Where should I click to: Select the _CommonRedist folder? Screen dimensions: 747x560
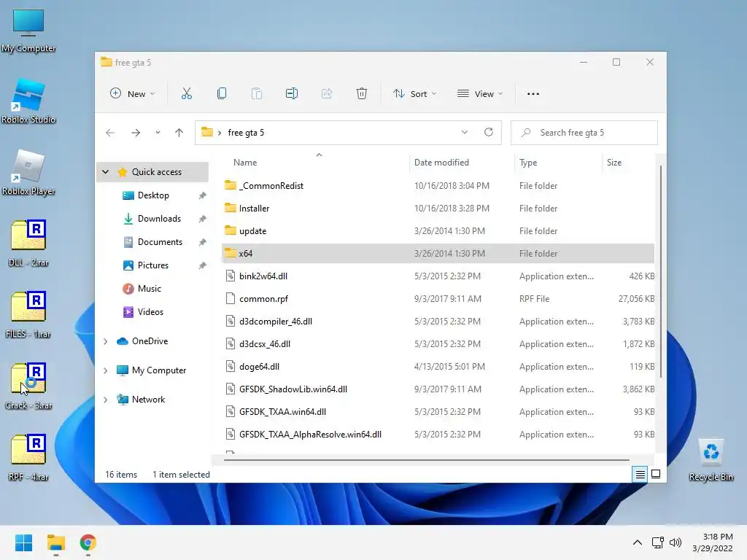tap(438, 186)
